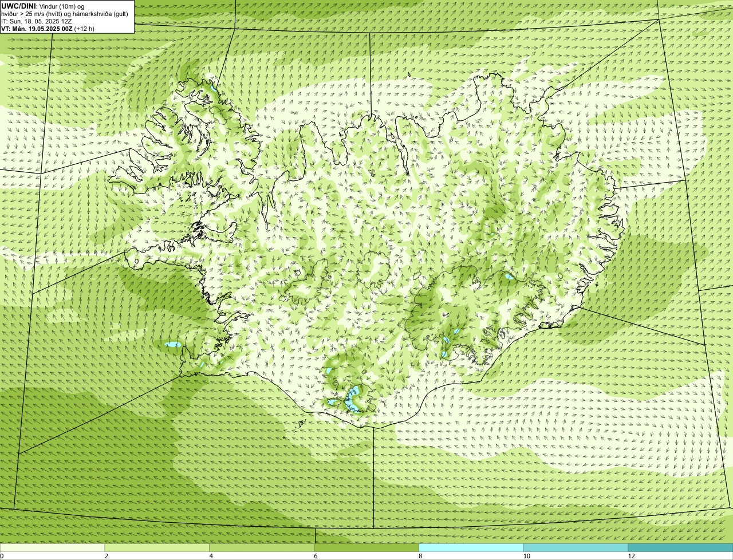733x560 pixels.
Task: Click the 'VT: Mán. 19.05.2025 00Z (+12 h)' line
Action: (x=48, y=29)
